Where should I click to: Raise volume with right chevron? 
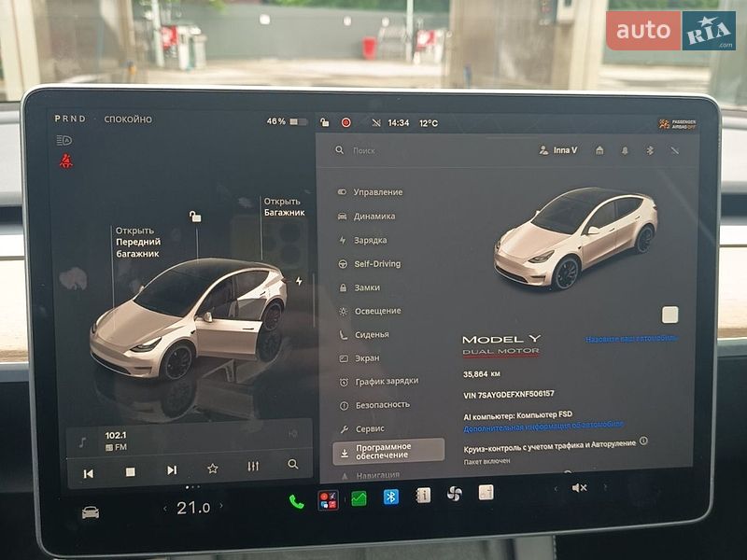tap(605, 486)
